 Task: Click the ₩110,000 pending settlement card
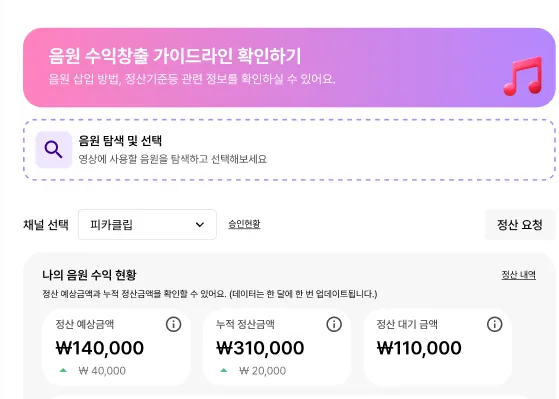pyautogui.click(x=437, y=347)
